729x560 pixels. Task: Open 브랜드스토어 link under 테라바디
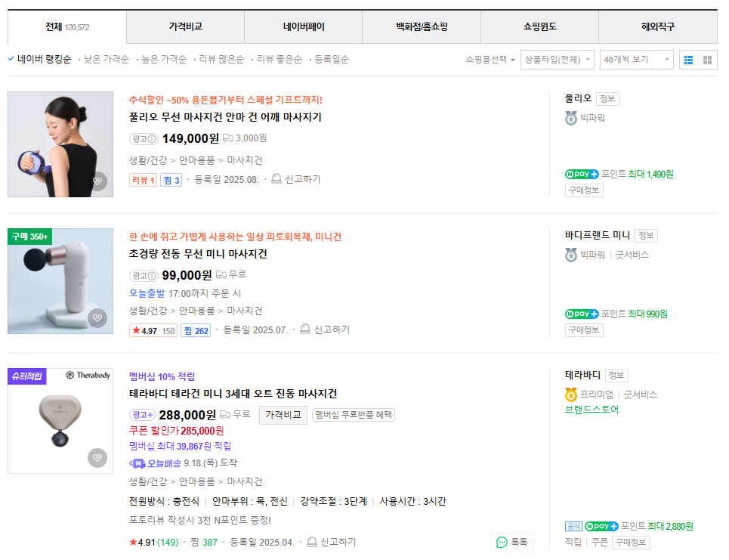(592, 410)
